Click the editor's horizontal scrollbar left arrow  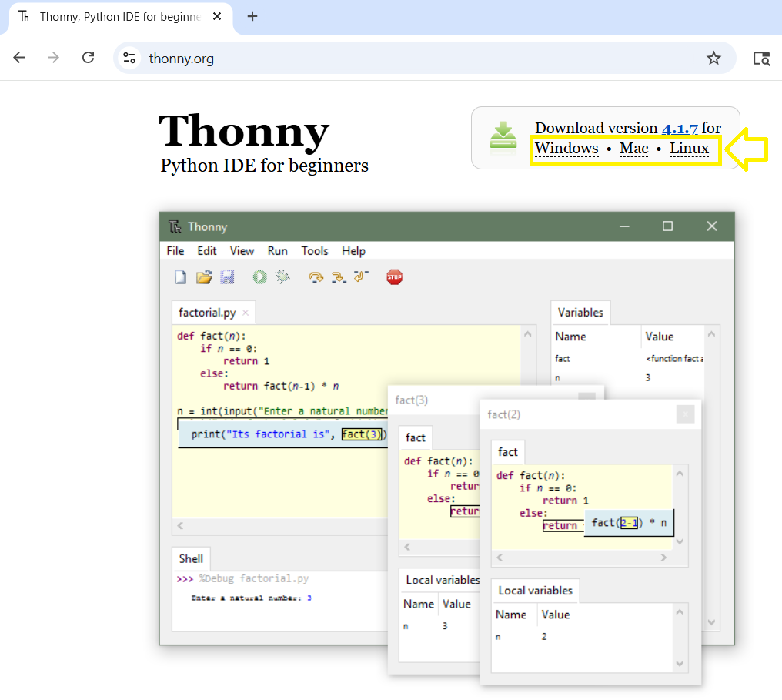[181, 526]
